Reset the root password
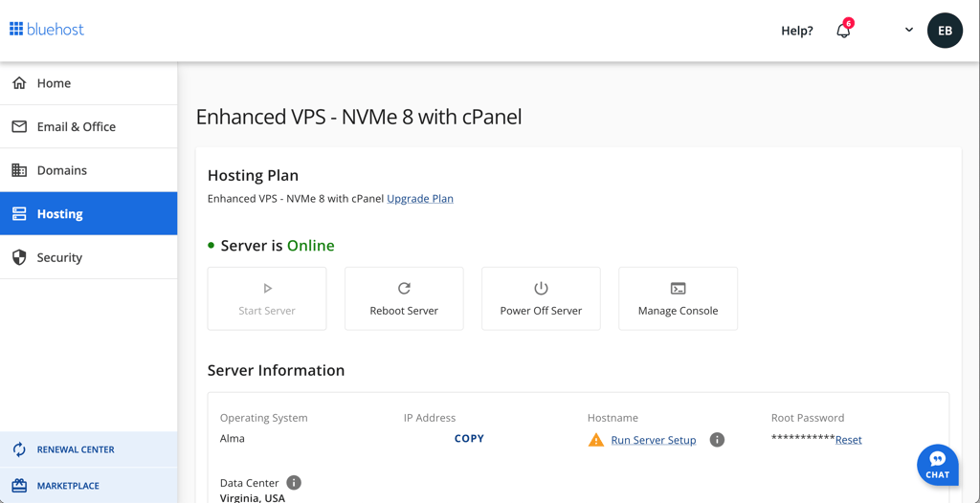This screenshot has height=503, width=980. click(x=849, y=440)
